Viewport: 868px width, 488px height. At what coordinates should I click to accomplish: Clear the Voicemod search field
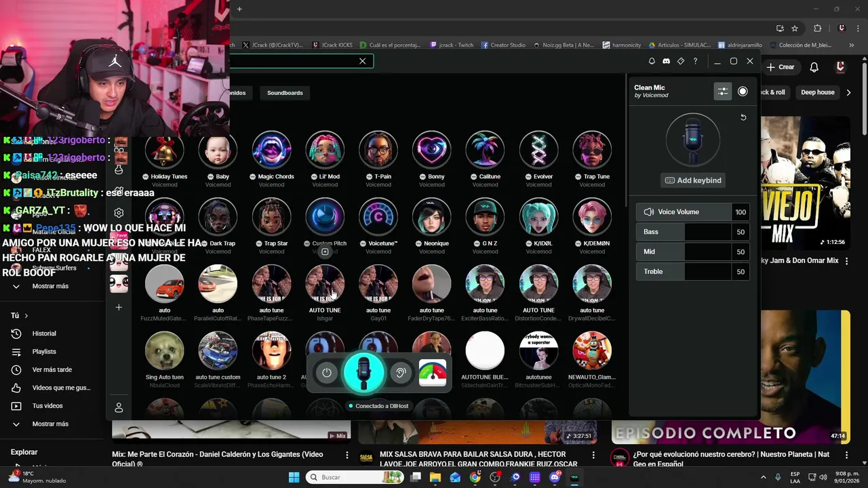point(362,61)
